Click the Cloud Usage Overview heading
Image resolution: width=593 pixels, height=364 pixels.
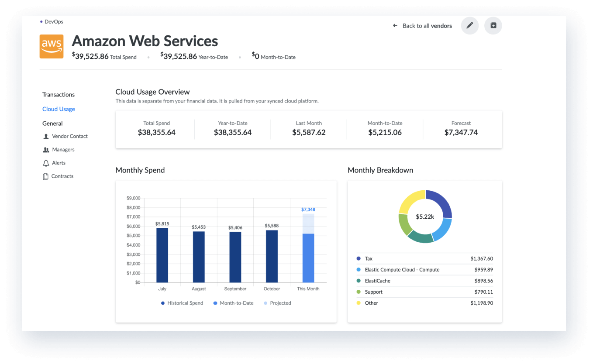point(152,92)
